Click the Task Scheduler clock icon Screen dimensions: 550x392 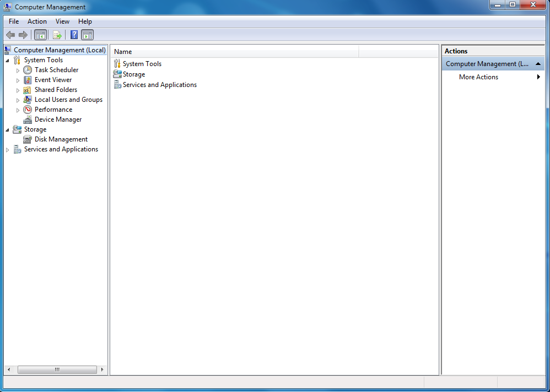pyautogui.click(x=28, y=70)
